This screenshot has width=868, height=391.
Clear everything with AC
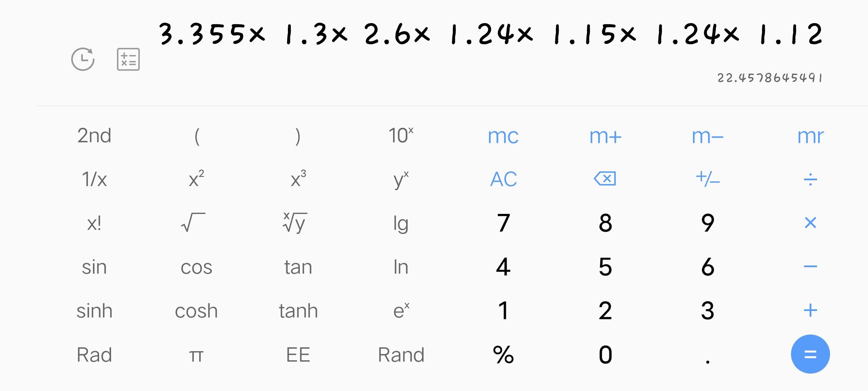[x=503, y=179]
